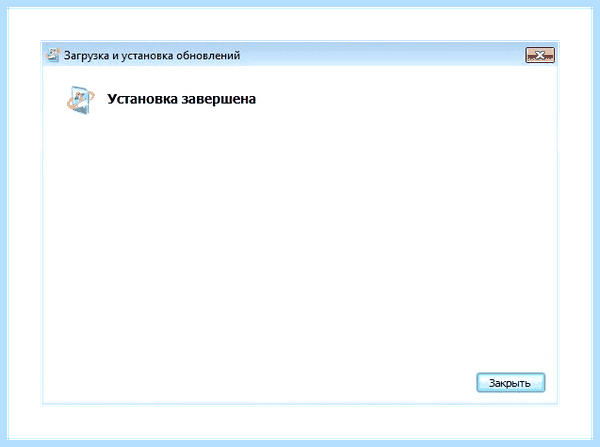The width and height of the screenshot is (600, 447).
Task: Click the large update package icon
Action: pyautogui.click(x=81, y=100)
